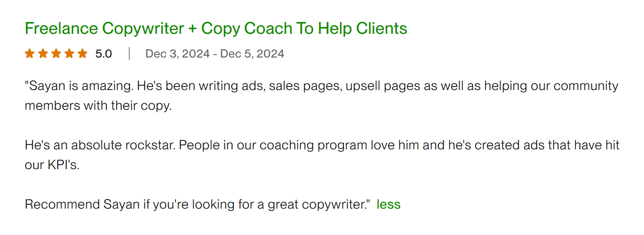Click the first orange rating star

click(x=29, y=54)
